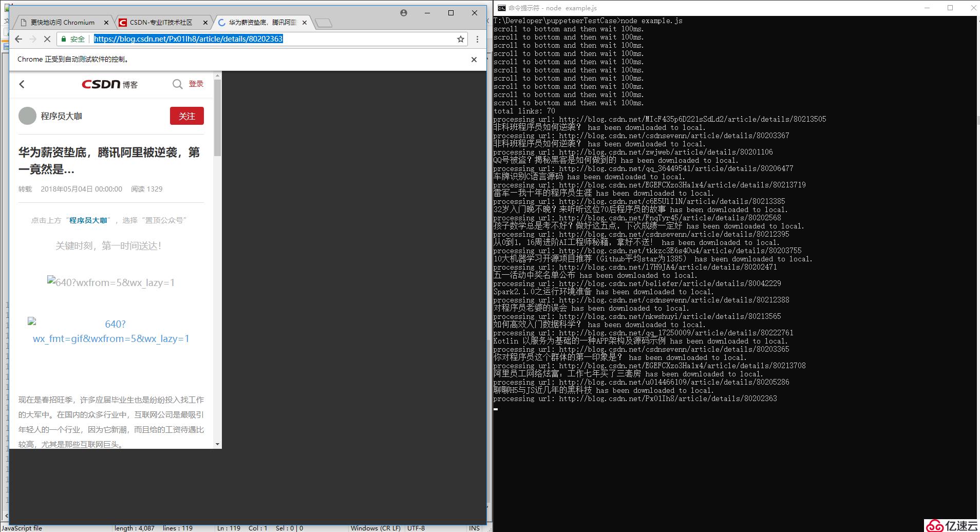This screenshot has width=980, height=532.
Task: Click 'total links: 70' line in console
Action: 524,111
